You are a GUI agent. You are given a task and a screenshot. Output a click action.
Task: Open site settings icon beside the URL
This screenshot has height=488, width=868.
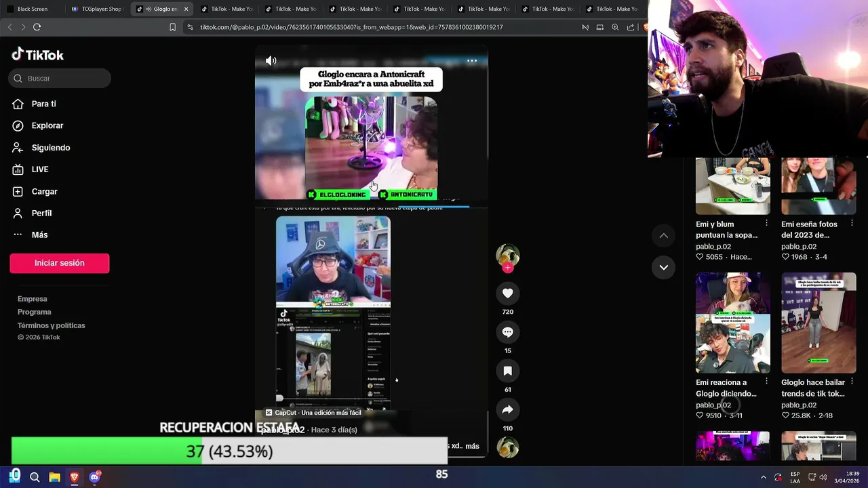pos(190,27)
